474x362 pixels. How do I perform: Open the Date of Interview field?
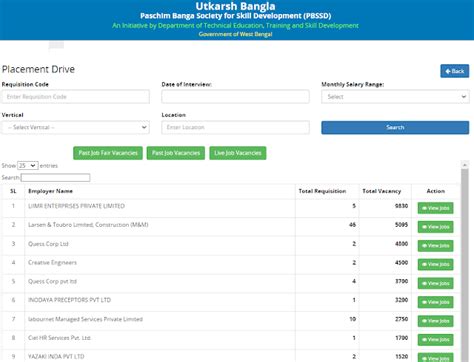click(235, 97)
